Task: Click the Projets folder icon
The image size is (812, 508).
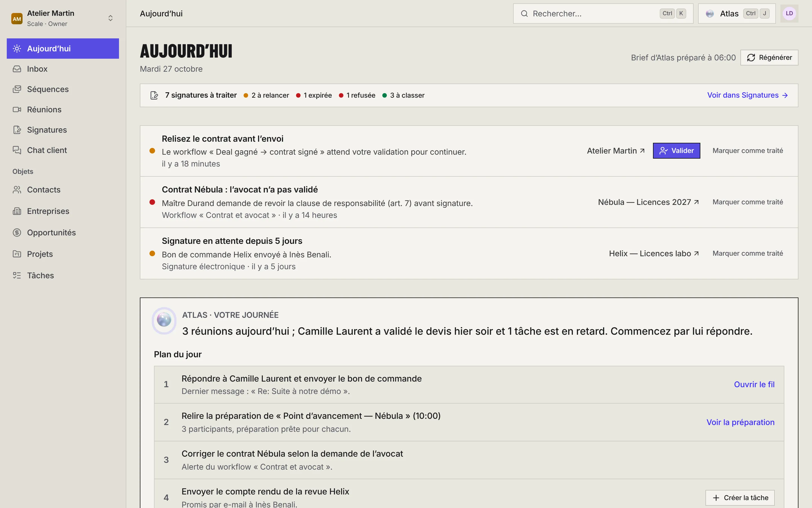Action: point(17,254)
